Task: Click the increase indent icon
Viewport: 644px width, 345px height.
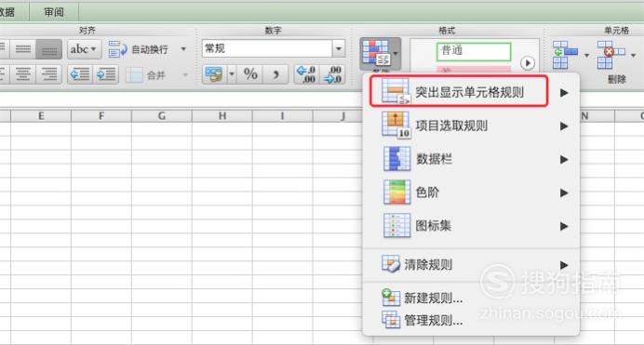Action: [x=106, y=74]
